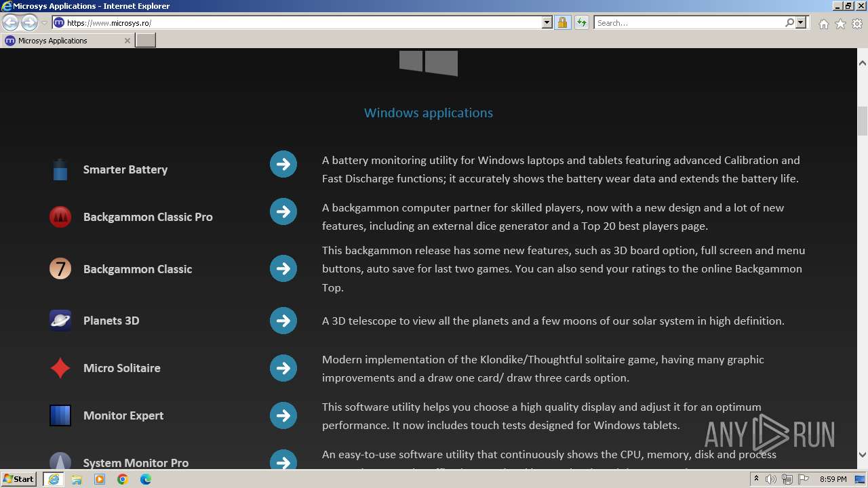Click the Klondike solitaire description text

(x=543, y=369)
